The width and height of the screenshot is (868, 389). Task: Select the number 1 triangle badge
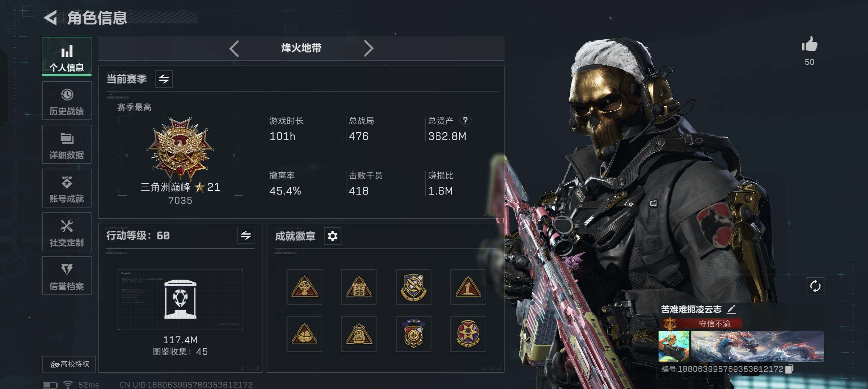pyautogui.click(x=468, y=287)
